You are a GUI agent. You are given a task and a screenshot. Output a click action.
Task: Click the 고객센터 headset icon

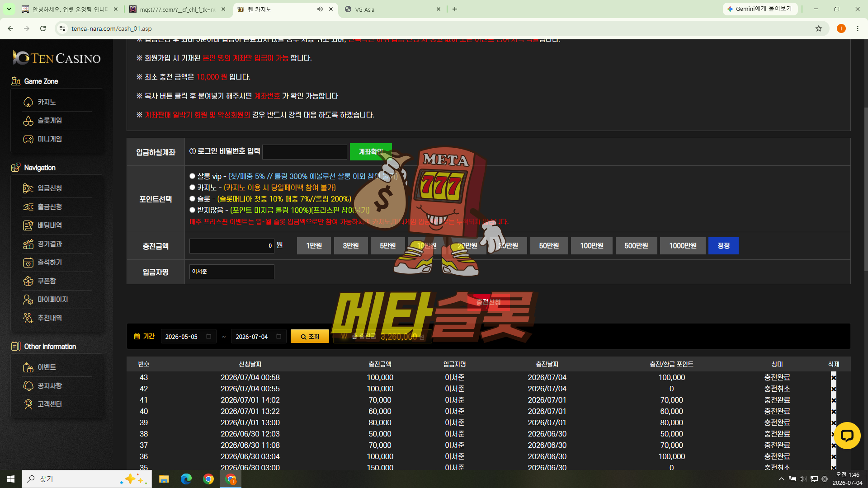click(28, 404)
